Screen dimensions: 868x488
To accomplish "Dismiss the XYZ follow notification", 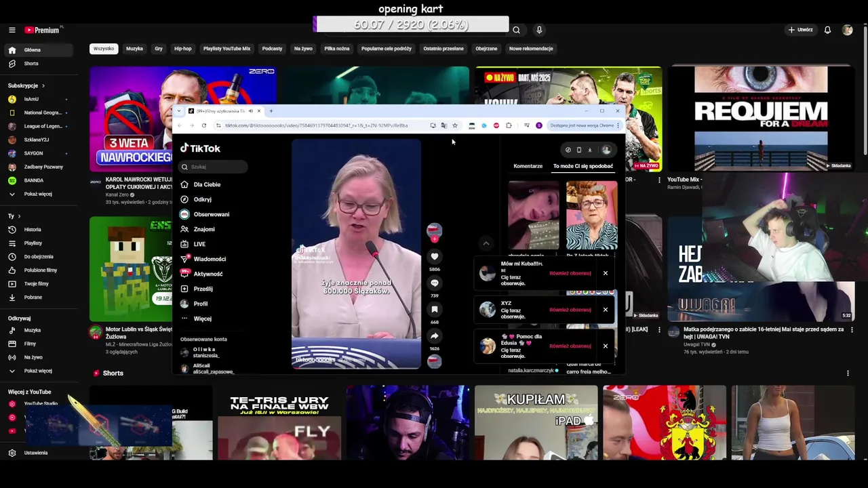I will tap(606, 310).
